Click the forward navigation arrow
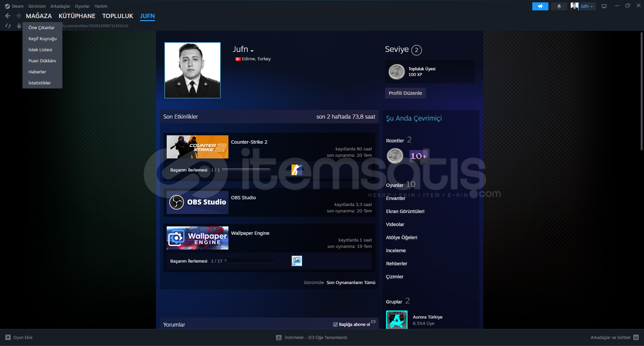Viewport: 644px width, 346px height. point(18,16)
